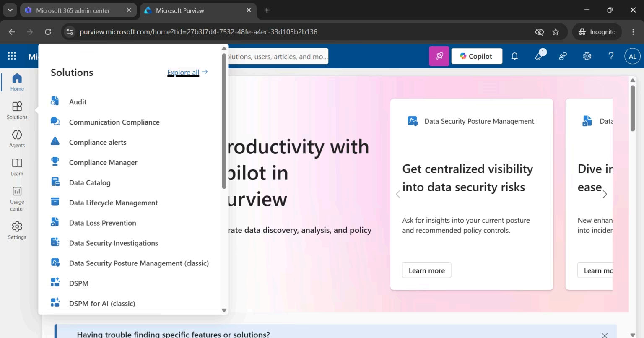Click the pink rocket icon button
Viewport: 644px width, 338px height.
coord(439,56)
